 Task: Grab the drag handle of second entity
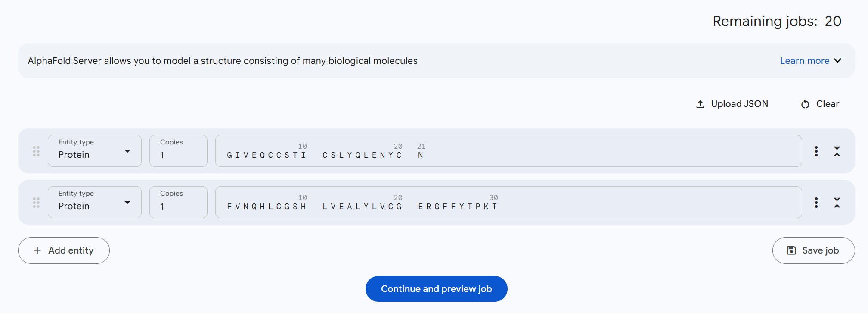click(36, 203)
